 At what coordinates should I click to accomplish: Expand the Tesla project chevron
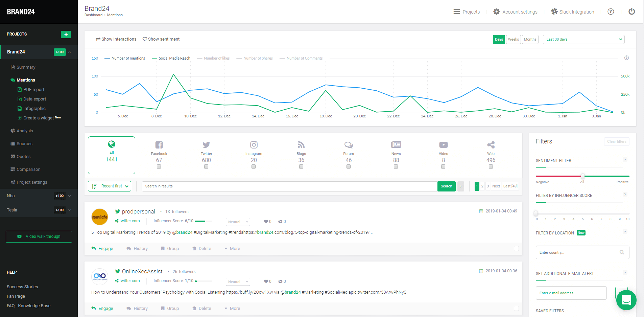tap(70, 210)
